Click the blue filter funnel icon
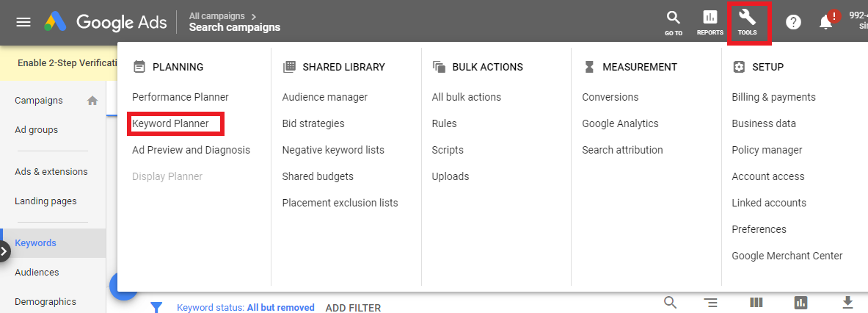The width and height of the screenshot is (868, 313). (157, 307)
